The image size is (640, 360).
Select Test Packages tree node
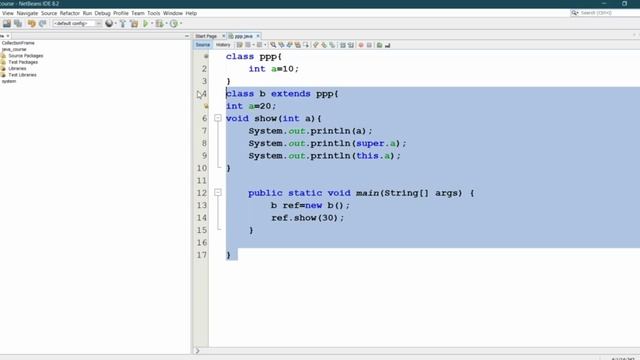[23, 62]
